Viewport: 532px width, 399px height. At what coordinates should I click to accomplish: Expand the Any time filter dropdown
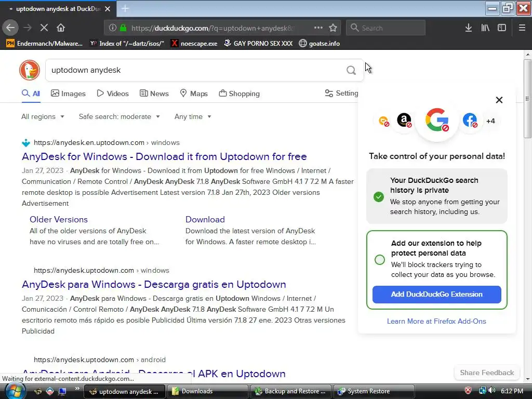tap(193, 117)
